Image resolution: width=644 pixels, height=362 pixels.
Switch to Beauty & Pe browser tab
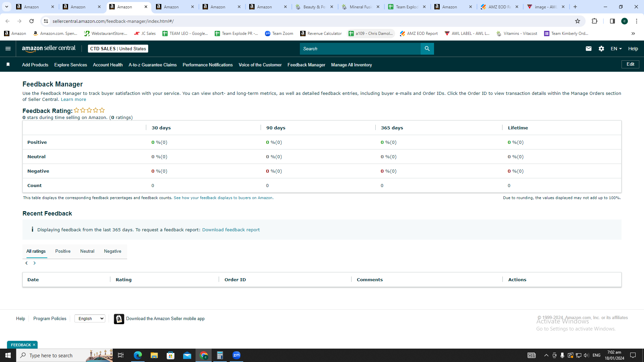pyautogui.click(x=315, y=7)
